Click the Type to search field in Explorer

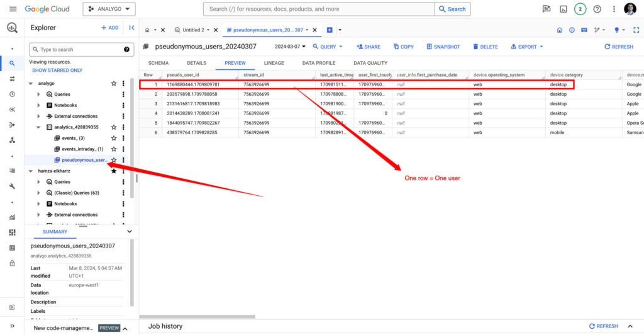pyautogui.click(x=79, y=49)
